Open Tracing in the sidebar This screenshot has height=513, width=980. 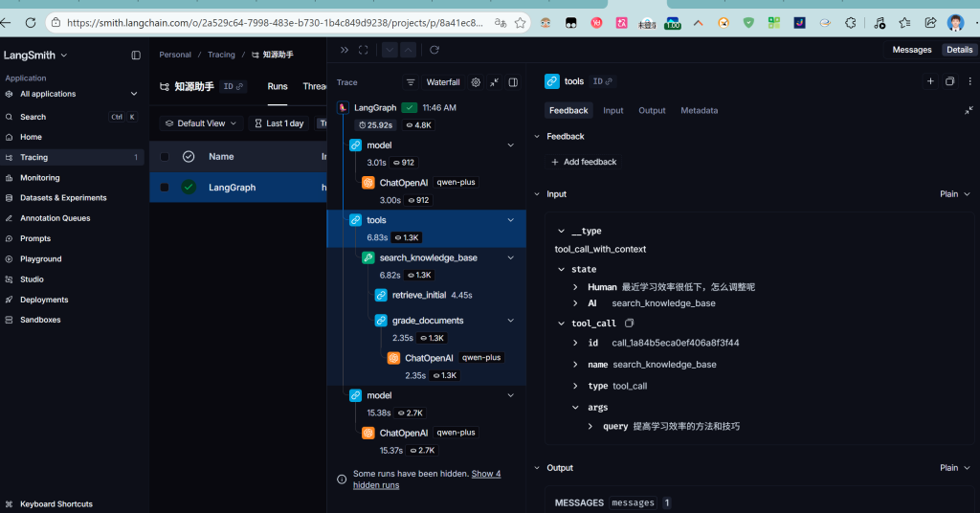click(72, 158)
